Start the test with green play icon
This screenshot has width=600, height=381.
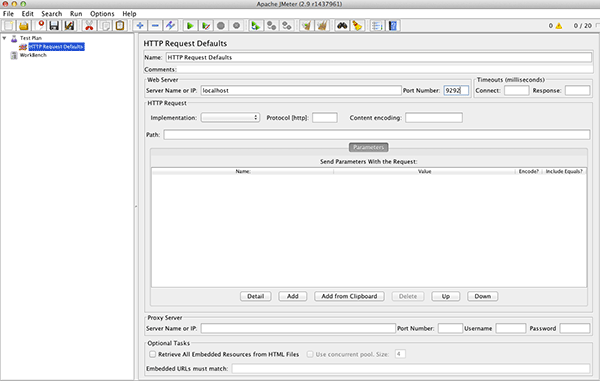(190, 26)
